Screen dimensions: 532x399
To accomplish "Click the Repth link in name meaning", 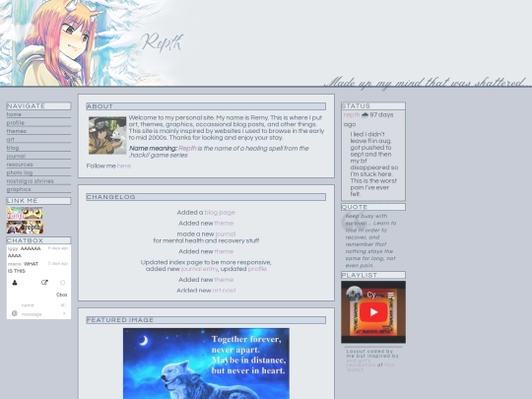I will (187, 148).
